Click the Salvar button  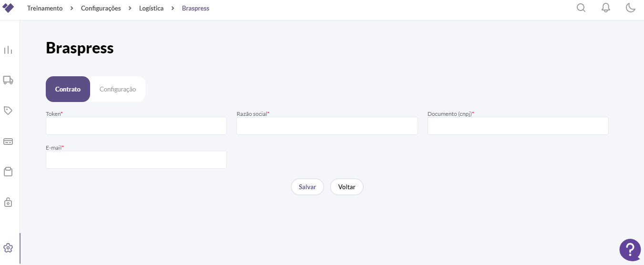click(307, 187)
